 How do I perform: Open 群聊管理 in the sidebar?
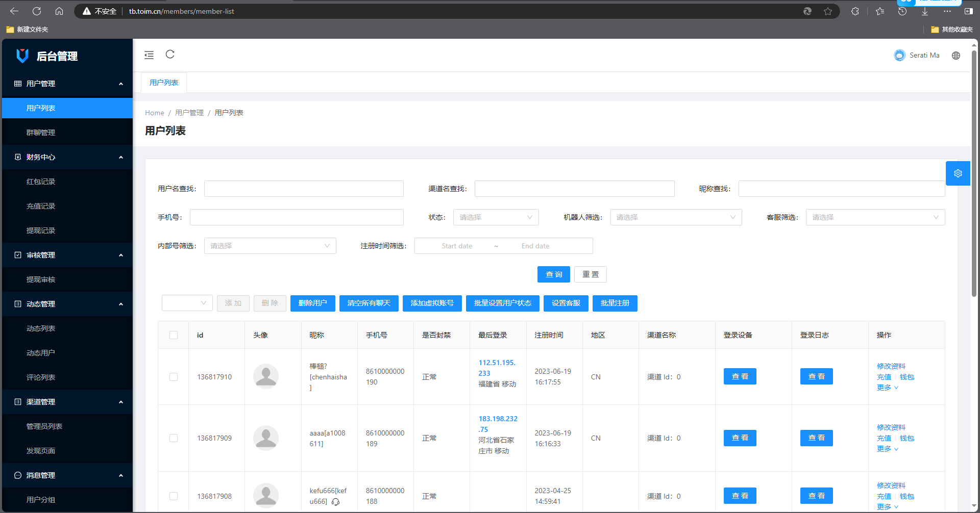click(67, 133)
